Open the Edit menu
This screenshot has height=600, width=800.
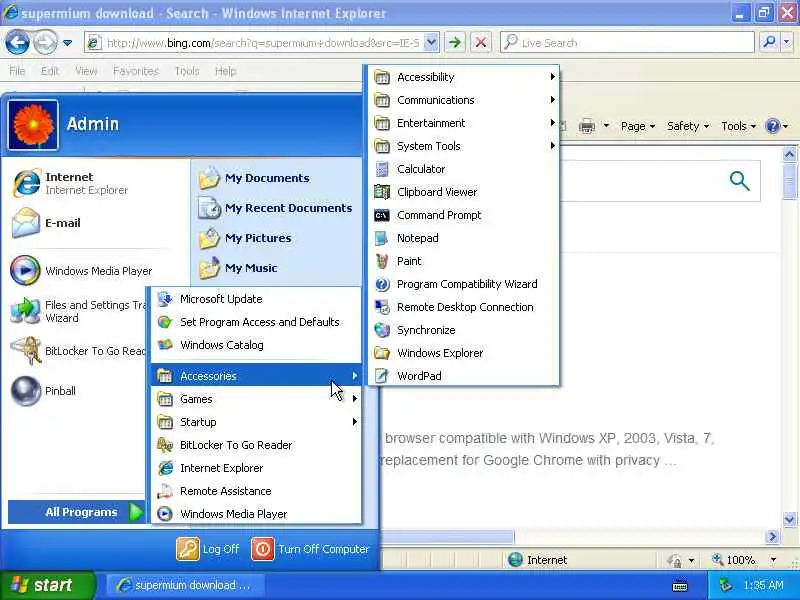pos(49,71)
